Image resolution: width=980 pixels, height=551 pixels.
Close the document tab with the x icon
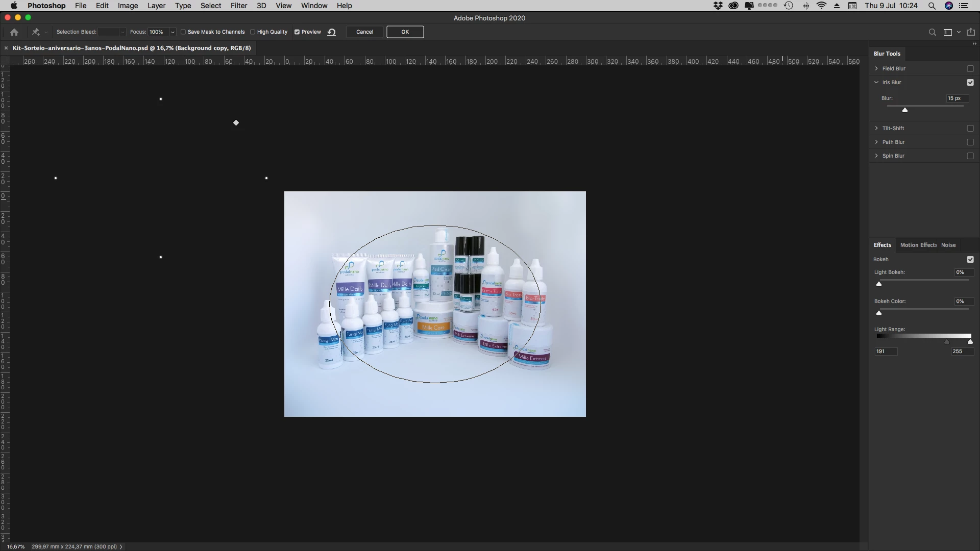pyautogui.click(x=6, y=48)
